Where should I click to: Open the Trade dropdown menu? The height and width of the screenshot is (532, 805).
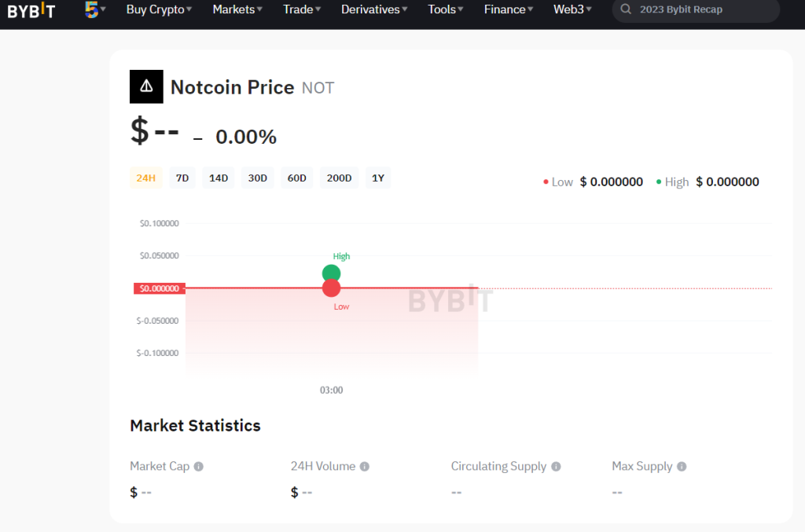coord(302,9)
